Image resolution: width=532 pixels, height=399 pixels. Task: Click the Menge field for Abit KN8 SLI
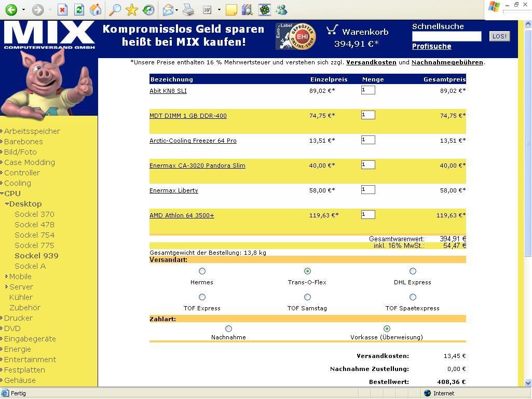(368, 90)
